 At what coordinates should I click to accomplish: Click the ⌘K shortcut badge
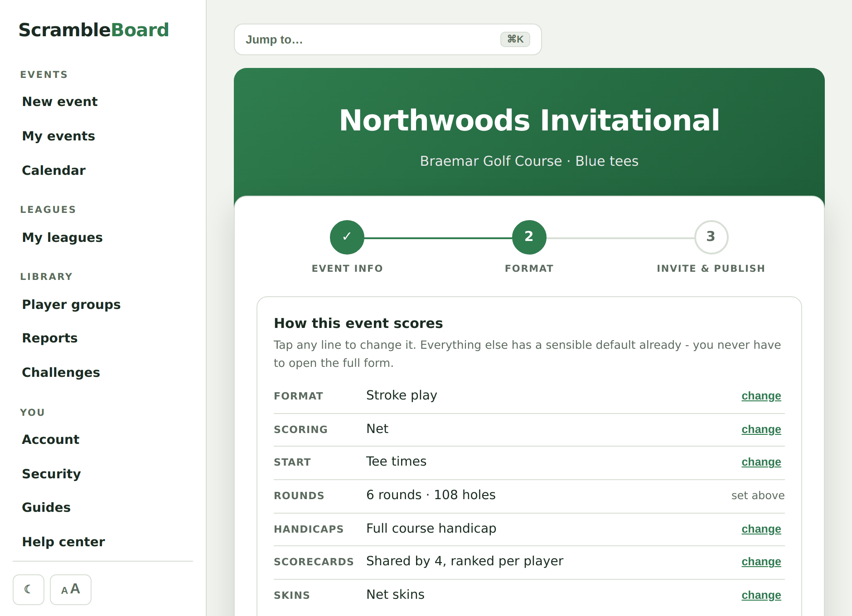(515, 39)
